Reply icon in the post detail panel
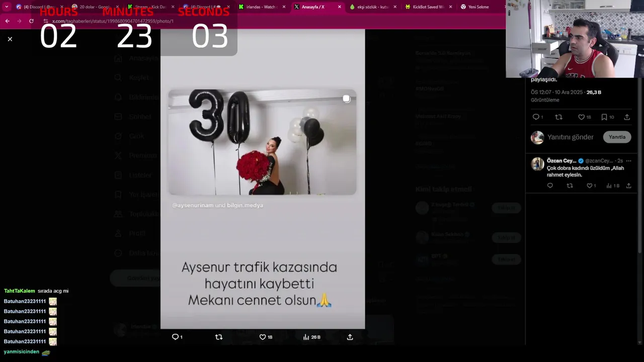The height and width of the screenshot is (362, 644). point(538,117)
